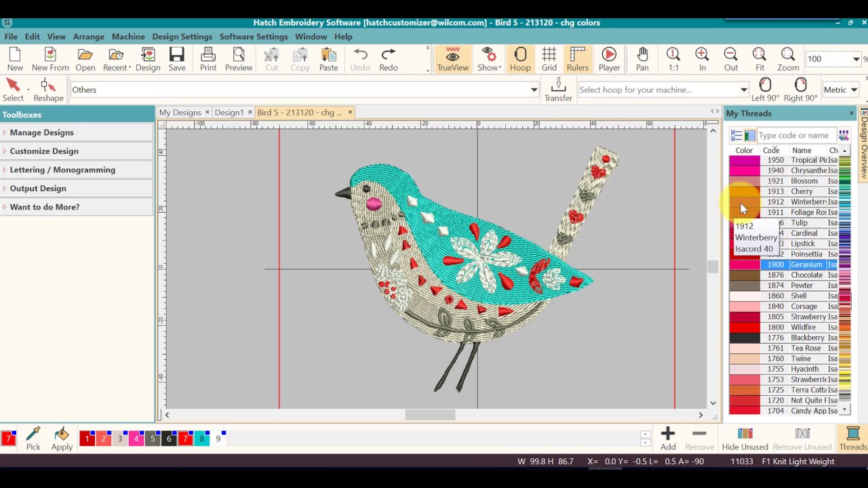Open the Metric units dropdown
The width and height of the screenshot is (868, 488).
tap(840, 89)
